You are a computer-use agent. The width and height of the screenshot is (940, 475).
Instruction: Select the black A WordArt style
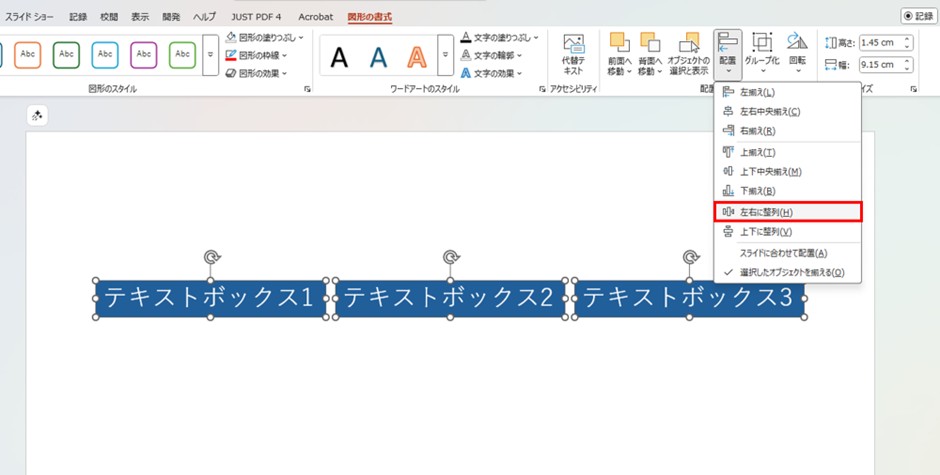pos(340,58)
